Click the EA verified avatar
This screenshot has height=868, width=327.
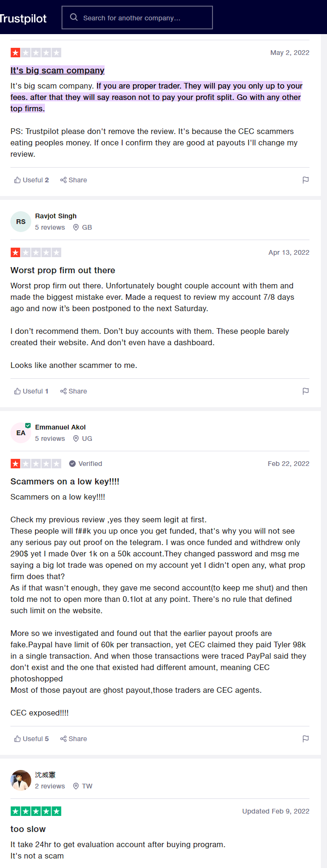21,433
